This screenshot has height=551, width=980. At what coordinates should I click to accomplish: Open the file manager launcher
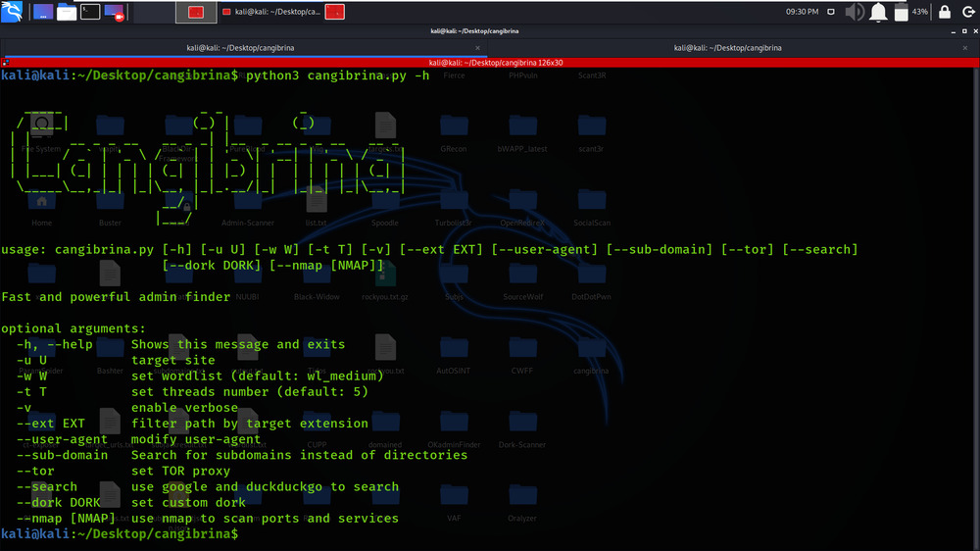pos(67,12)
